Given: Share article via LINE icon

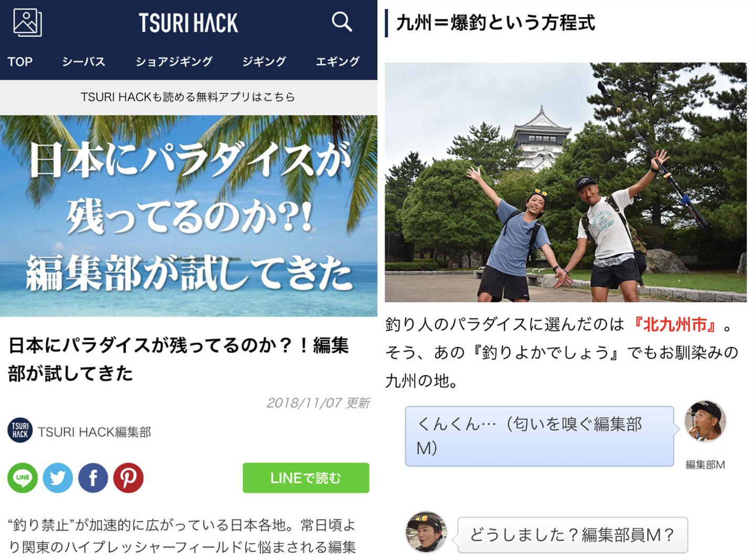Looking at the screenshot, I should tap(23, 478).
